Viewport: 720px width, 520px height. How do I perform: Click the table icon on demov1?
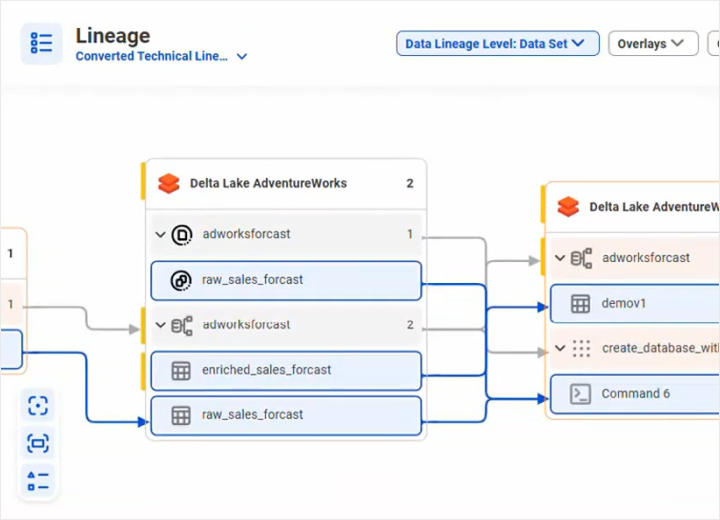pos(580,304)
